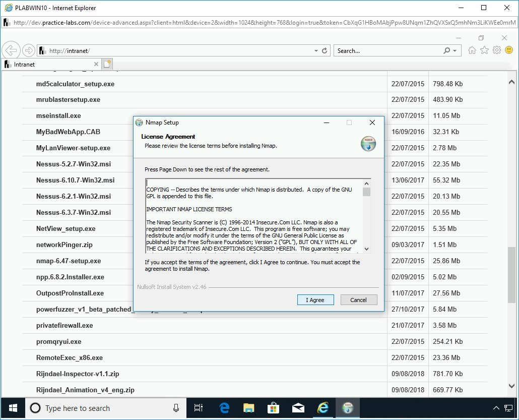Open the IE Tools gear icon
519x420 pixels.
coord(497,50)
